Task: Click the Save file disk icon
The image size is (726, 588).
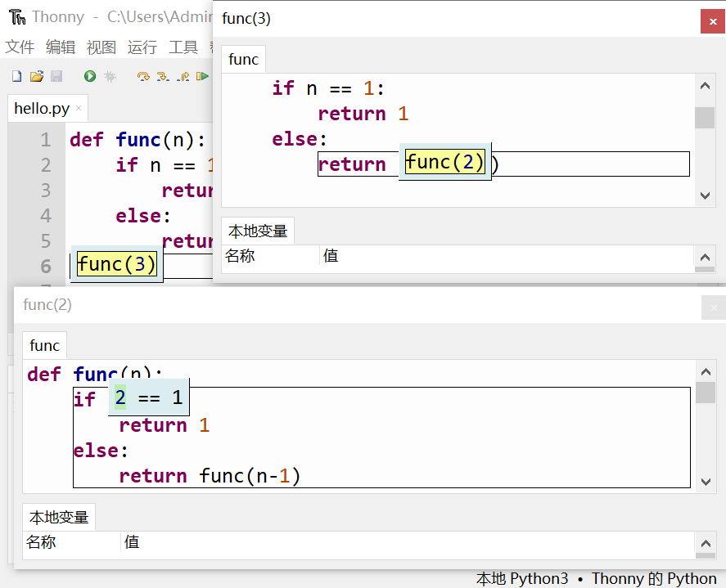Action: click(56, 76)
